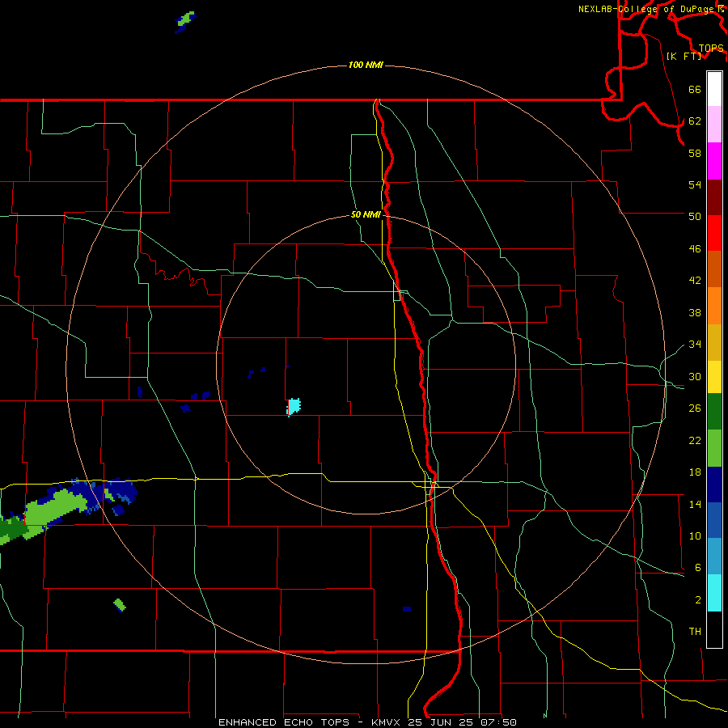Screen dimensions: 728x728
Task: Pick the bright yellow legend color block
Action: click(714, 376)
